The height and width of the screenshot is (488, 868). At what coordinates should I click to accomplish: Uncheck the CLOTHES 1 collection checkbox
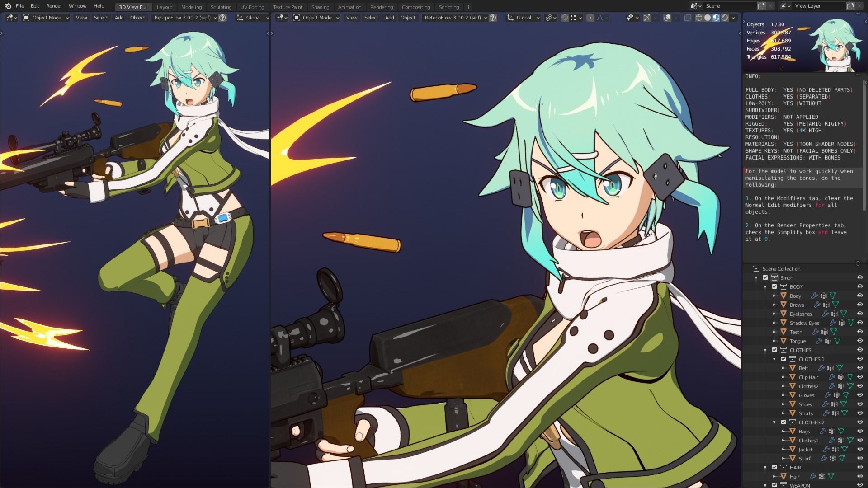pos(783,359)
